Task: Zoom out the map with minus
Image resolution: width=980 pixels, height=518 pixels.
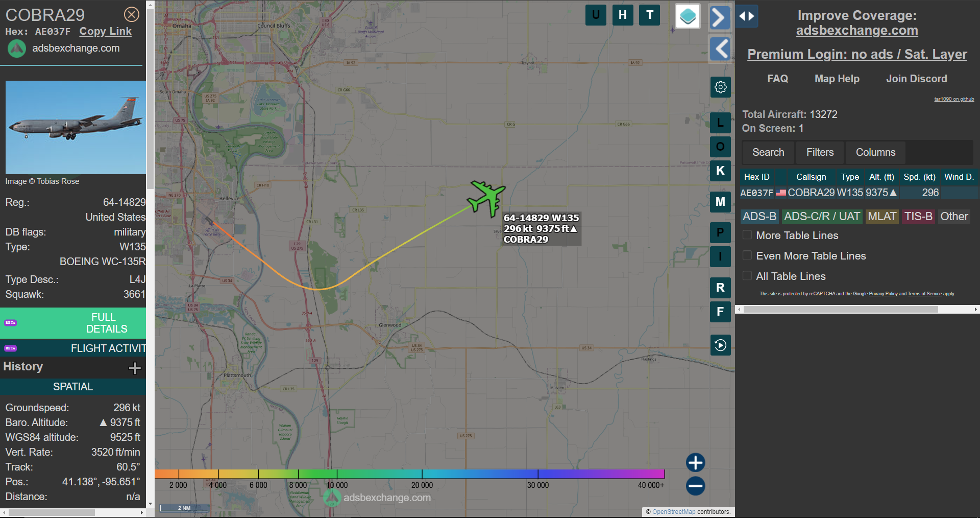Action: pos(695,485)
